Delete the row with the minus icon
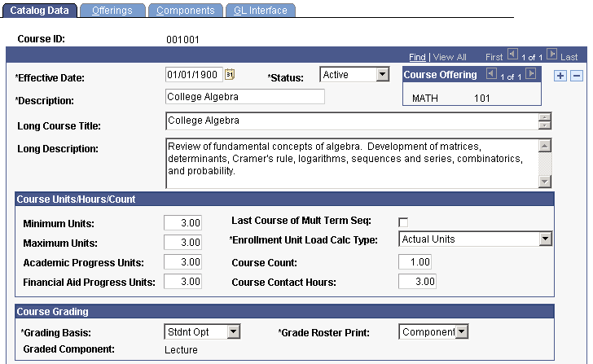The width and height of the screenshot is (593, 364). point(577,76)
